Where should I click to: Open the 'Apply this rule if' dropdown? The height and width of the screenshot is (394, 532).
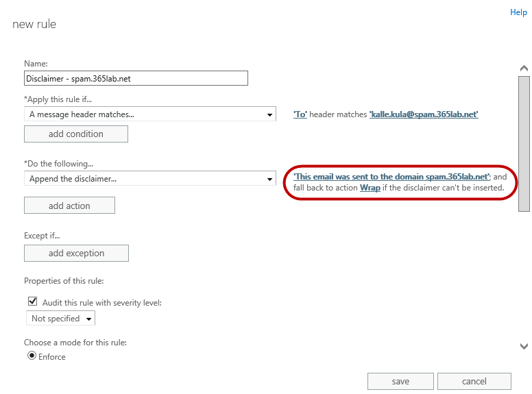click(x=149, y=114)
